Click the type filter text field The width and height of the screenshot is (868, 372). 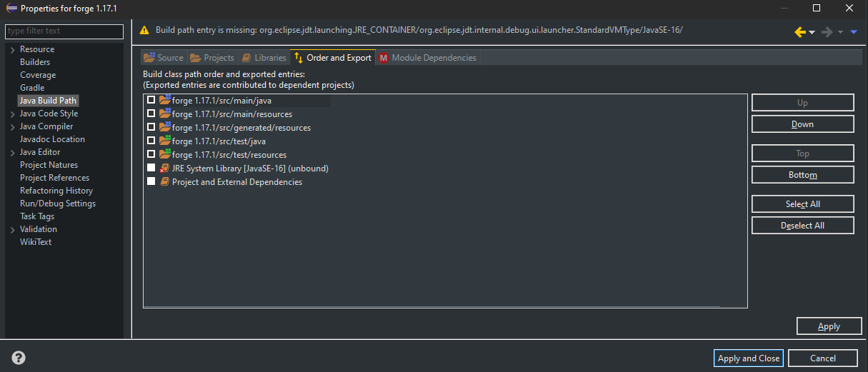(x=64, y=31)
